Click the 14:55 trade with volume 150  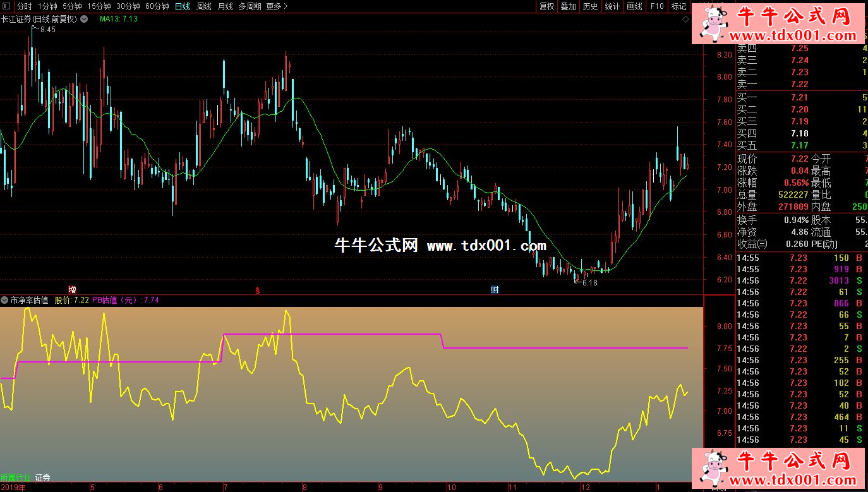point(802,258)
